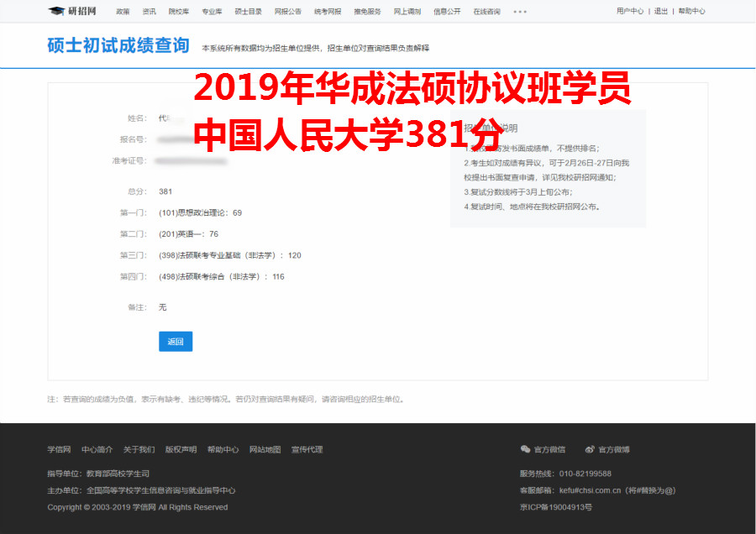Viewport: 756px width, 534px height.
Task: Open the 资讯 menu item
Action: pyautogui.click(x=149, y=12)
